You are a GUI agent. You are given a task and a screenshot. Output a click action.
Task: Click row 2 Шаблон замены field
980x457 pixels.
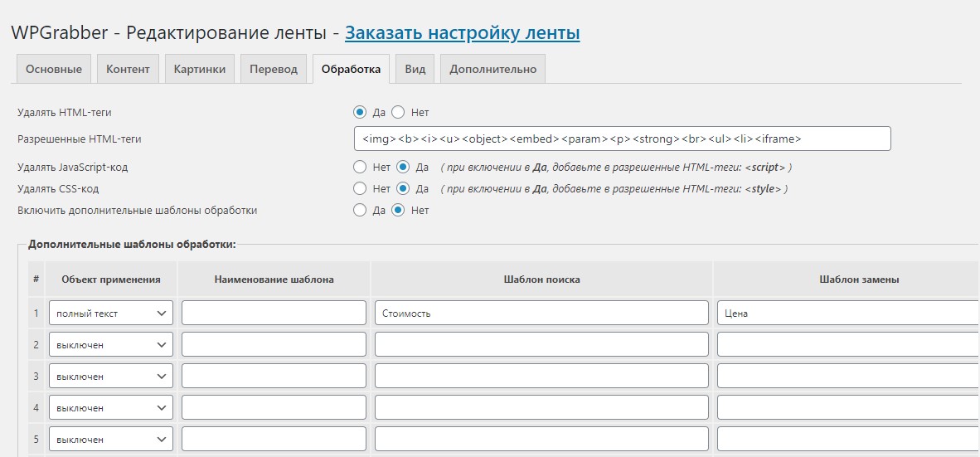[849, 344]
